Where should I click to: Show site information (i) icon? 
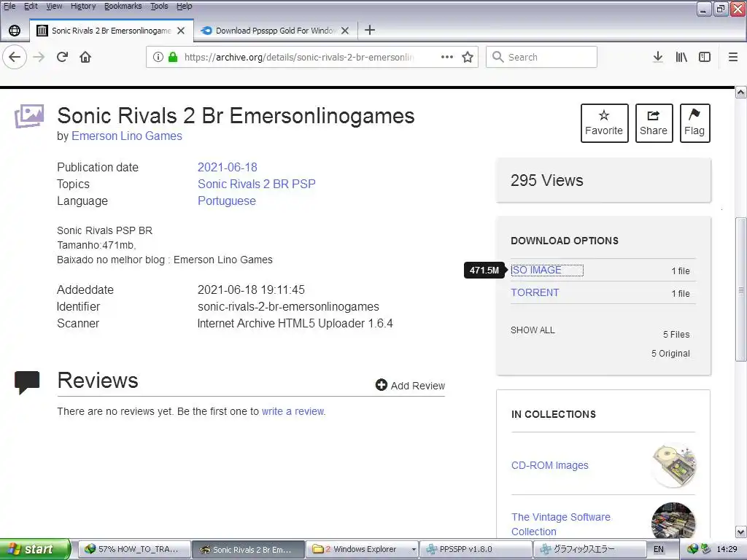coord(158,57)
